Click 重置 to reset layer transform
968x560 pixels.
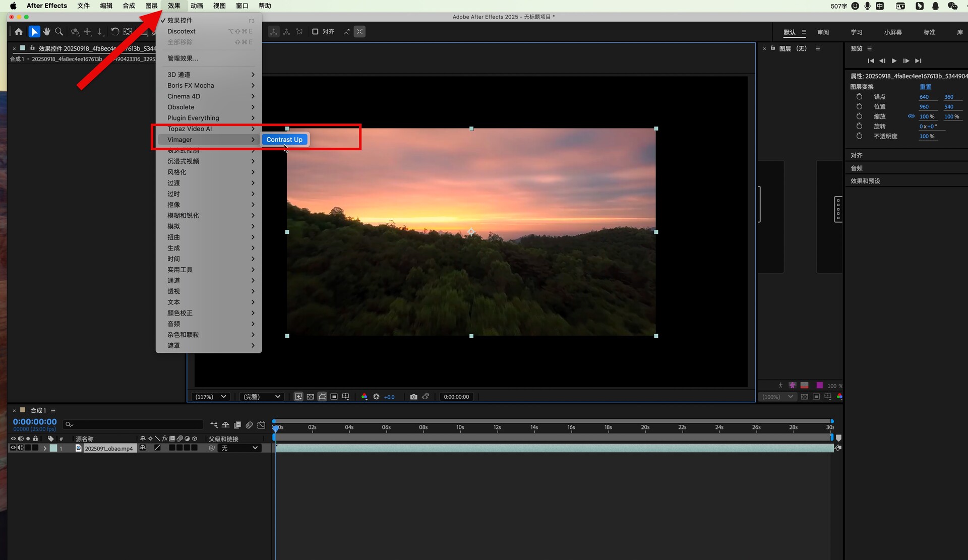pos(925,87)
